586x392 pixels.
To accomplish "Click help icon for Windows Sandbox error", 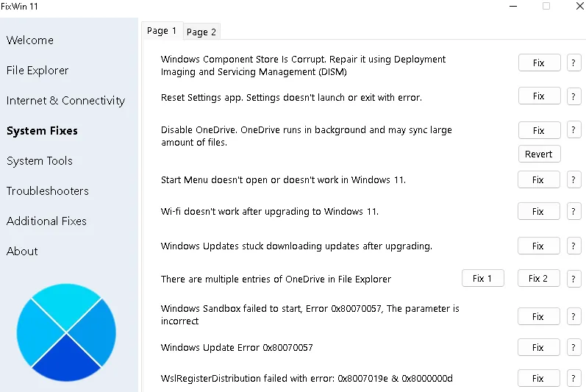I will (574, 316).
